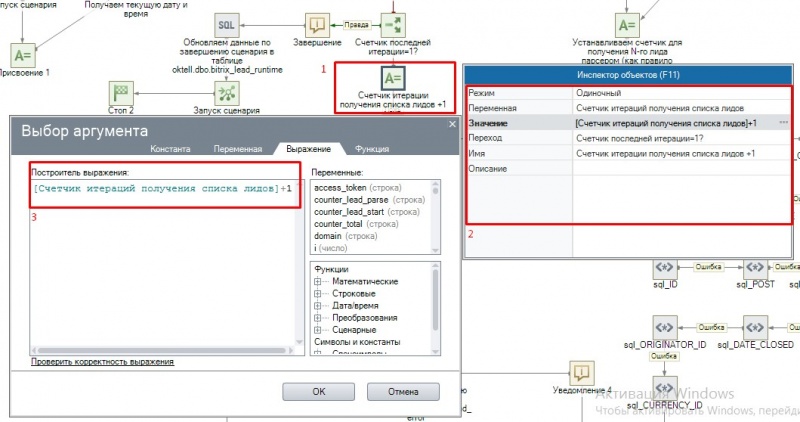Close the 'Выбор аргумента' dialog

(x=452, y=124)
